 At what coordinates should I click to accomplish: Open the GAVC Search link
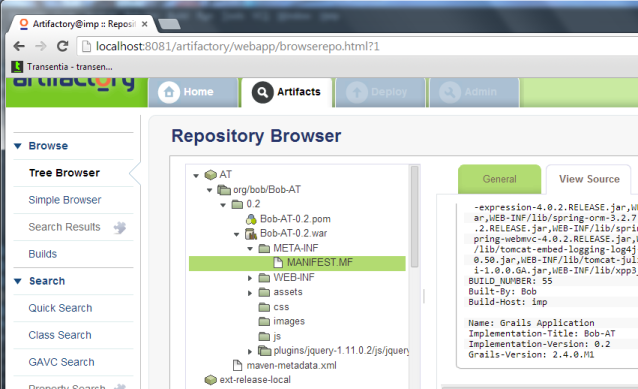[61, 362]
